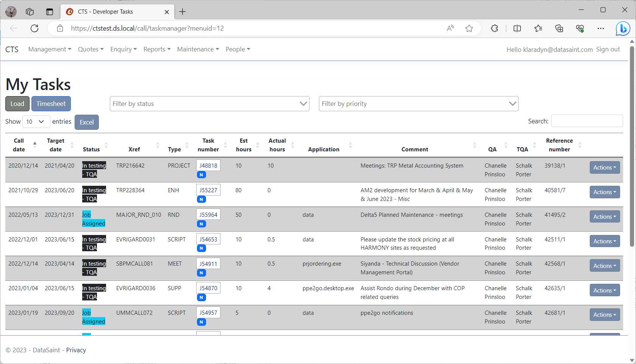Sort table by Reference number column

coord(563,145)
